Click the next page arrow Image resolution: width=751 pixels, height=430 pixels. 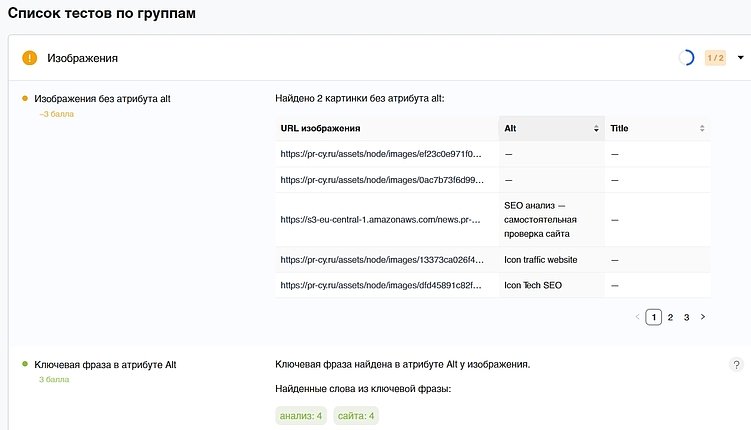tap(703, 317)
